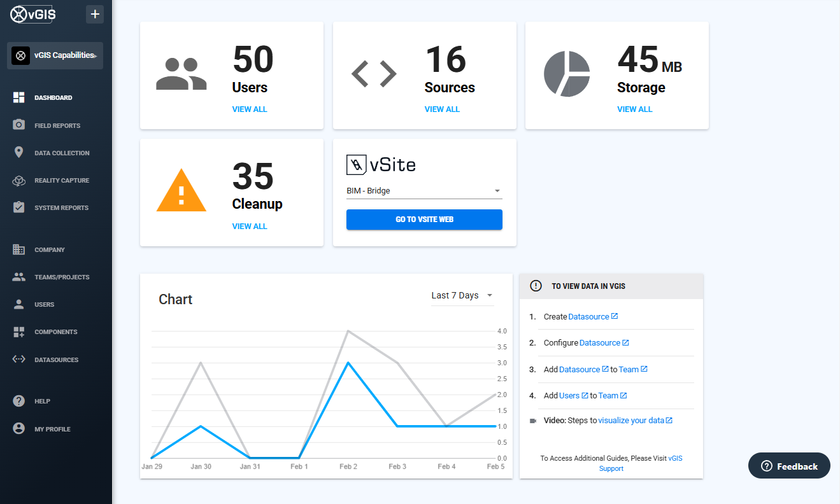Click the Components widgets icon
The width and height of the screenshot is (840, 504).
click(x=19, y=332)
